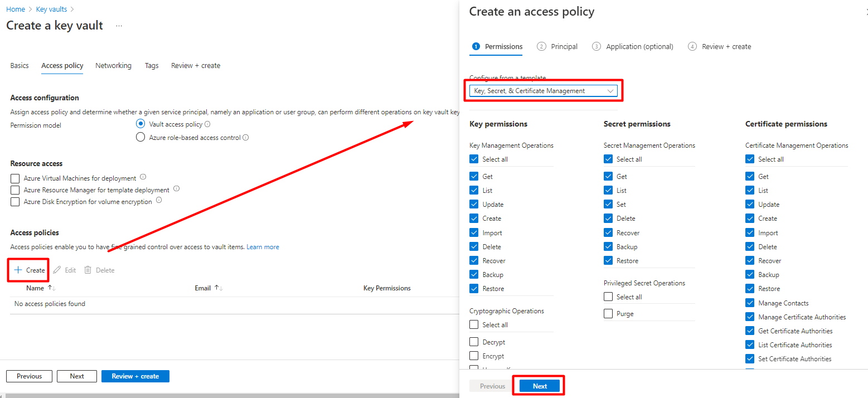Open the ellipsis menu beside Create a key vault
Viewport: 868px width, 398px height.
coord(119,26)
